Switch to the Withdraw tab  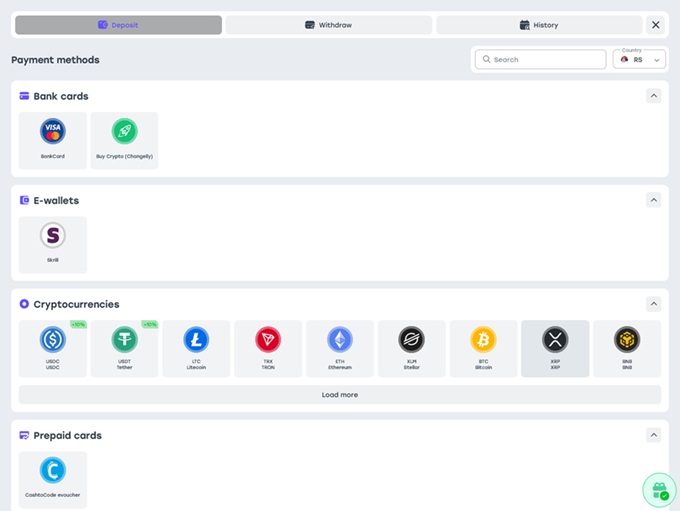tap(329, 25)
